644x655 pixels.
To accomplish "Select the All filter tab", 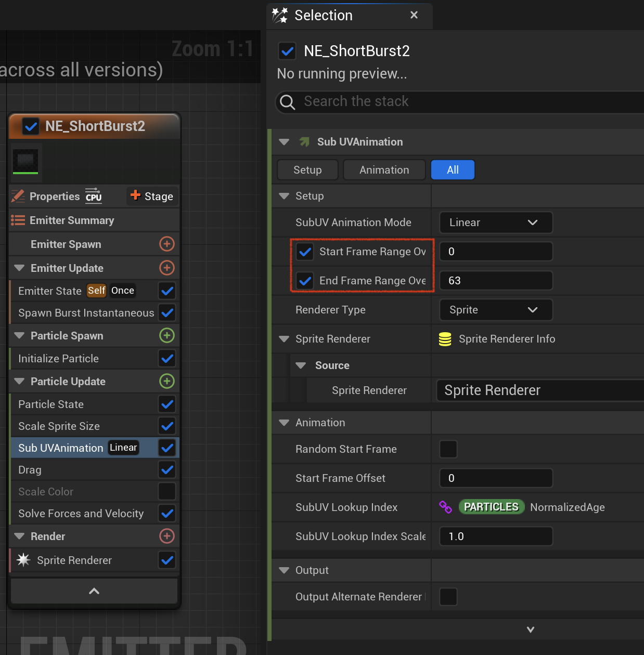I will point(453,170).
